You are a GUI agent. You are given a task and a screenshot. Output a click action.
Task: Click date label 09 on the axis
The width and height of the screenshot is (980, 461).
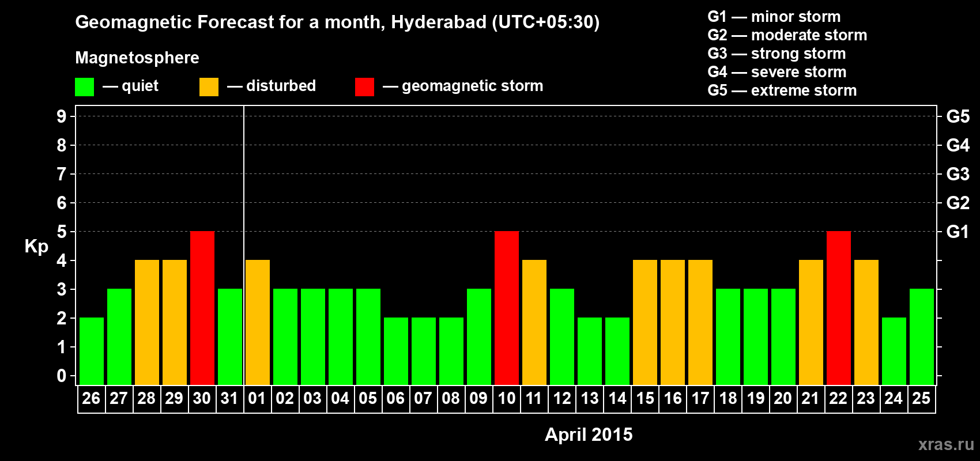(478, 398)
